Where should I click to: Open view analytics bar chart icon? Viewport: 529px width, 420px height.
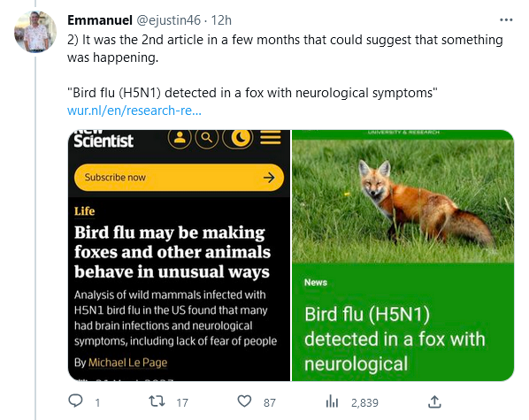point(332,401)
